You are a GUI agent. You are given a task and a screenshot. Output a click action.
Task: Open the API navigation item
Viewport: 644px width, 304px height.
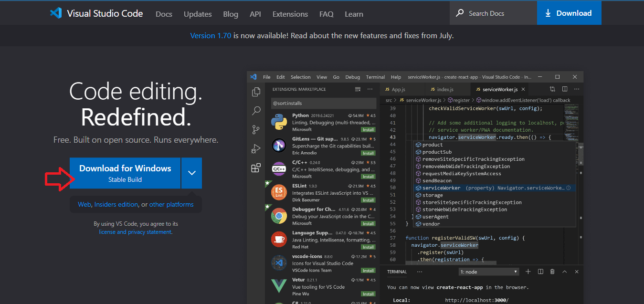(255, 14)
